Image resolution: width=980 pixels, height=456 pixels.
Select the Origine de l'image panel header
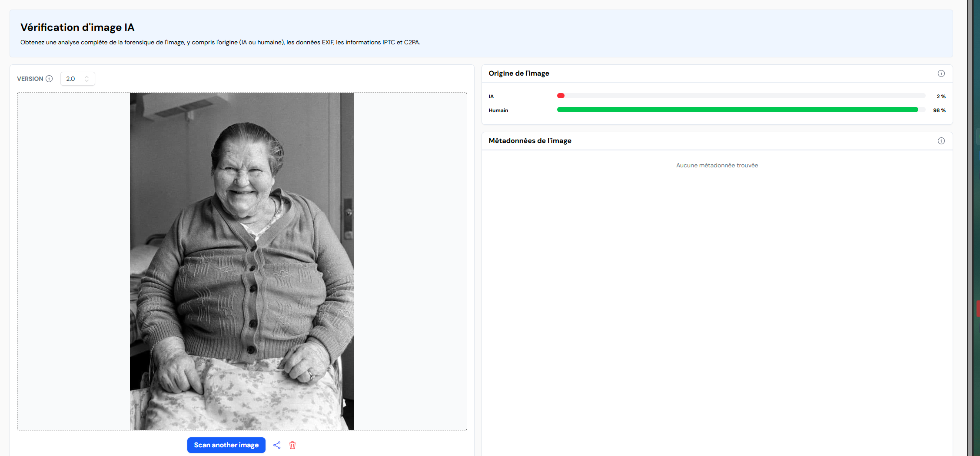tap(518, 73)
